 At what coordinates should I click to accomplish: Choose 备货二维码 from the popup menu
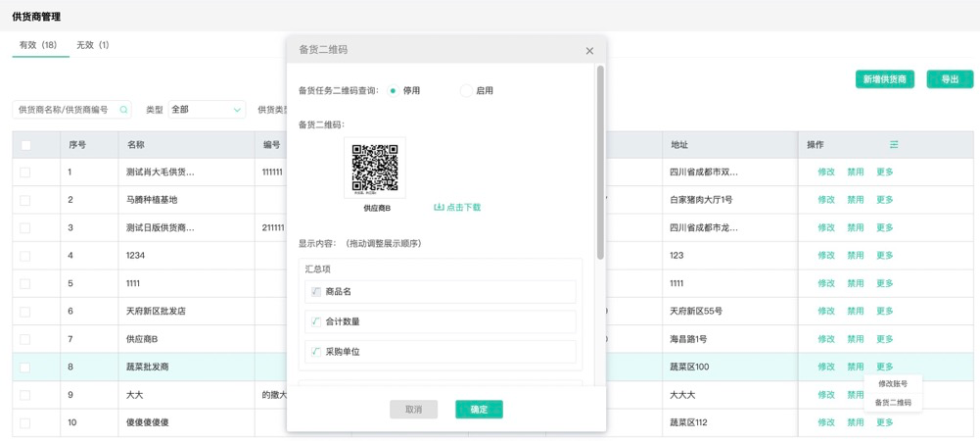point(892,403)
